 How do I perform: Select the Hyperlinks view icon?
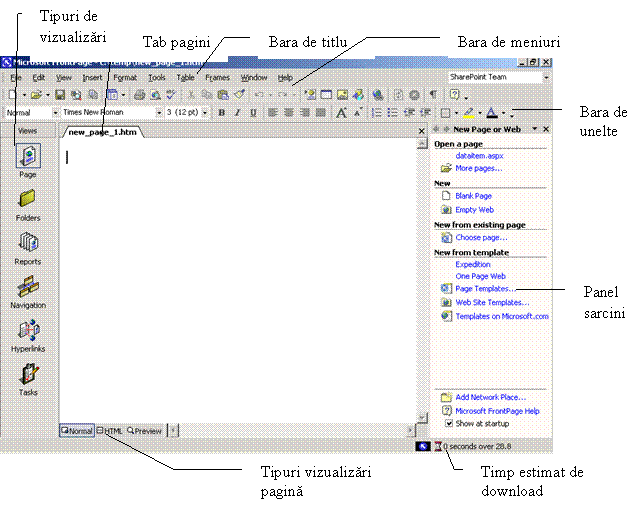tap(27, 333)
